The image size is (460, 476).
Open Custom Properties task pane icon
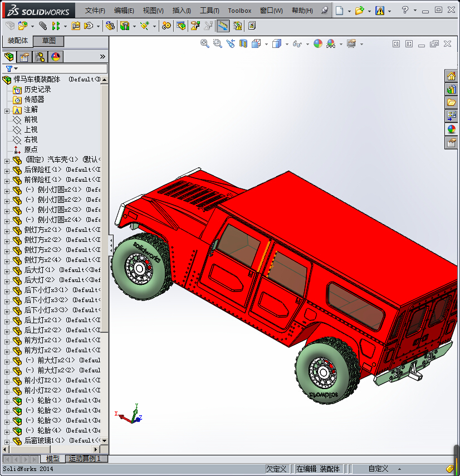click(x=451, y=143)
